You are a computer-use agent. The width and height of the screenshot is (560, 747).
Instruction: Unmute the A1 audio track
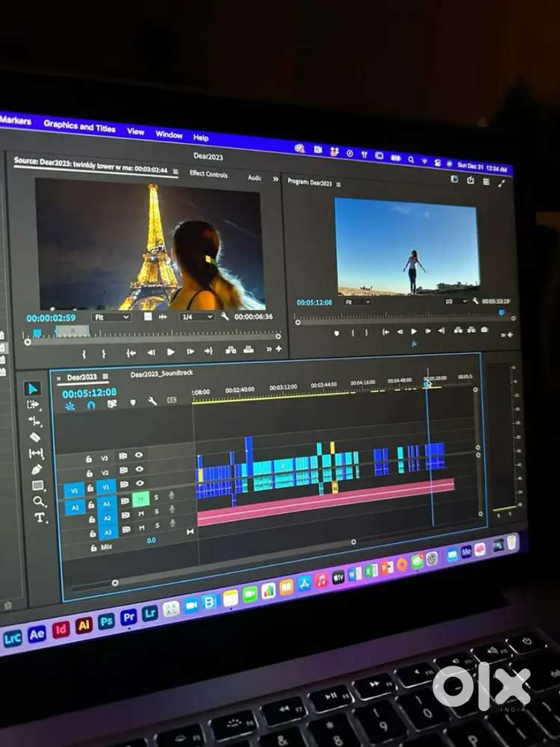tap(142, 498)
